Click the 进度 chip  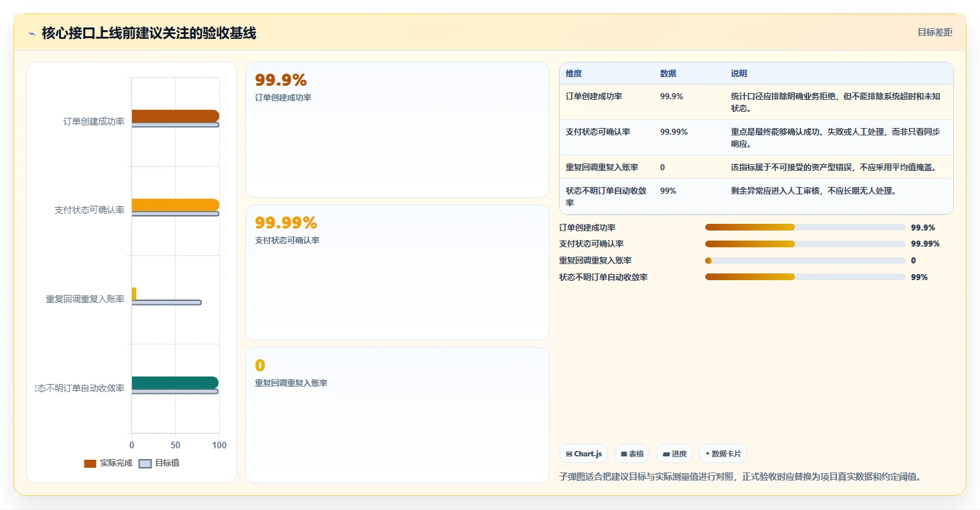coord(674,454)
